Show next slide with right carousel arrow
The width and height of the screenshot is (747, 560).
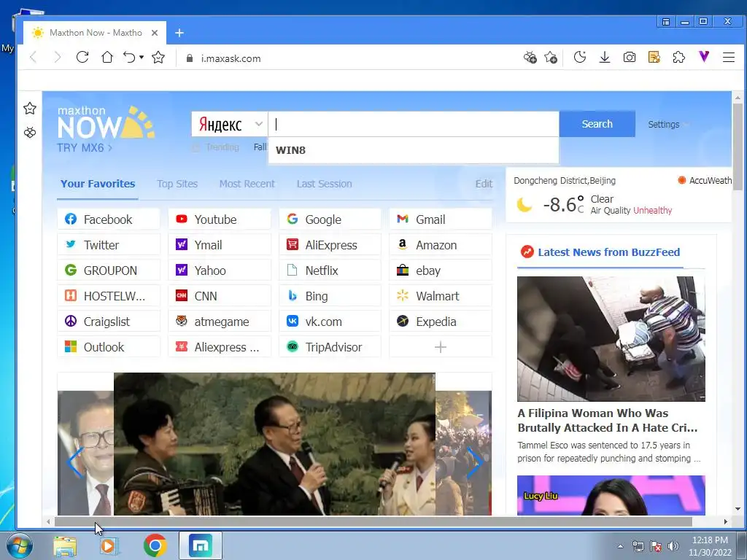click(474, 462)
